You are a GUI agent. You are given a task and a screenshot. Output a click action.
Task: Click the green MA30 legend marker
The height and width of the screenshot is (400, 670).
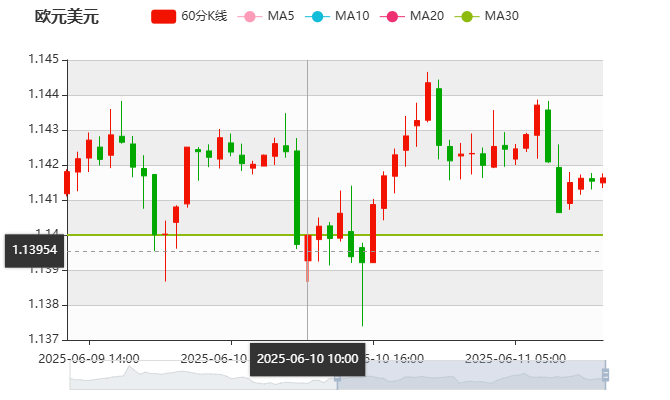(x=467, y=17)
